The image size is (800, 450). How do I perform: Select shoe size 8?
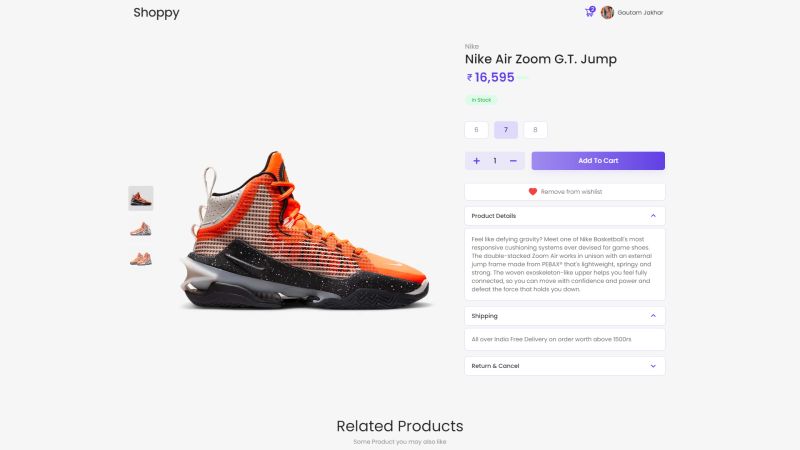coord(535,130)
